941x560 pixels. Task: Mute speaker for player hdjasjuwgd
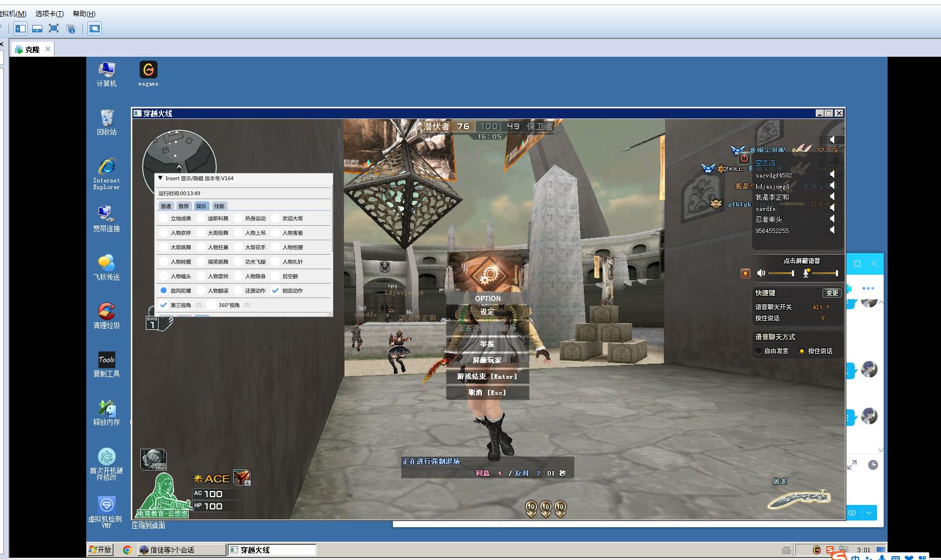point(832,186)
